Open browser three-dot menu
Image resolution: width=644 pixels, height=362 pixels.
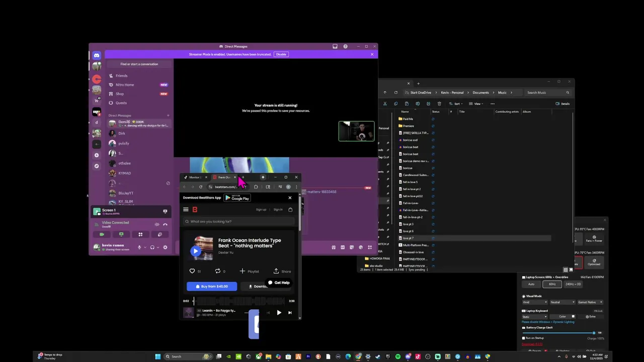coord(296,187)
